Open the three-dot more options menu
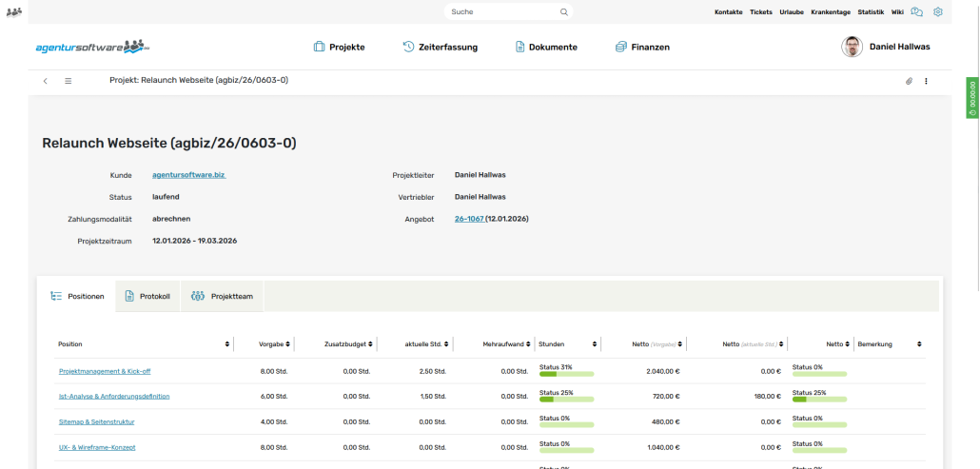Image resolution: width=980 pixels, height=469 pixels. click(x=926, y=81)
